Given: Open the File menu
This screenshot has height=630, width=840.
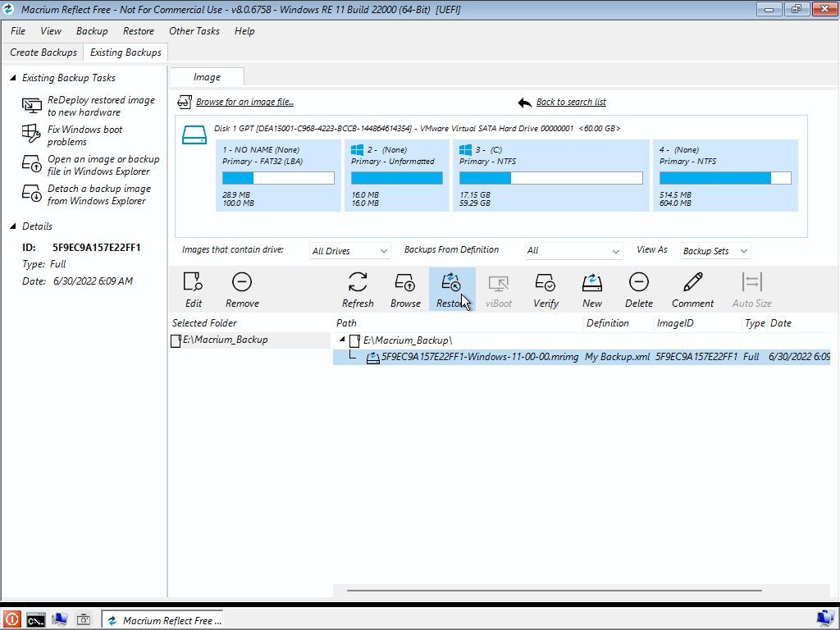Looking at the screenshot, I should tap(18, 31).
